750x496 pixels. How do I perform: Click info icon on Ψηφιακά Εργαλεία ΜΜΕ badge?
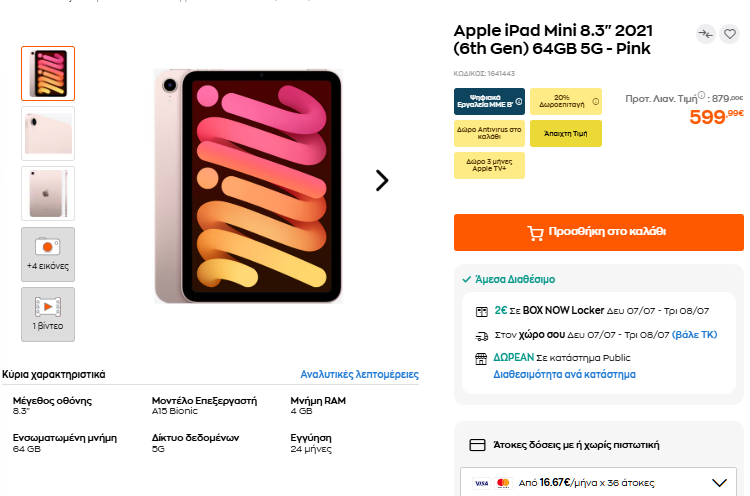(x=518, y=101)
